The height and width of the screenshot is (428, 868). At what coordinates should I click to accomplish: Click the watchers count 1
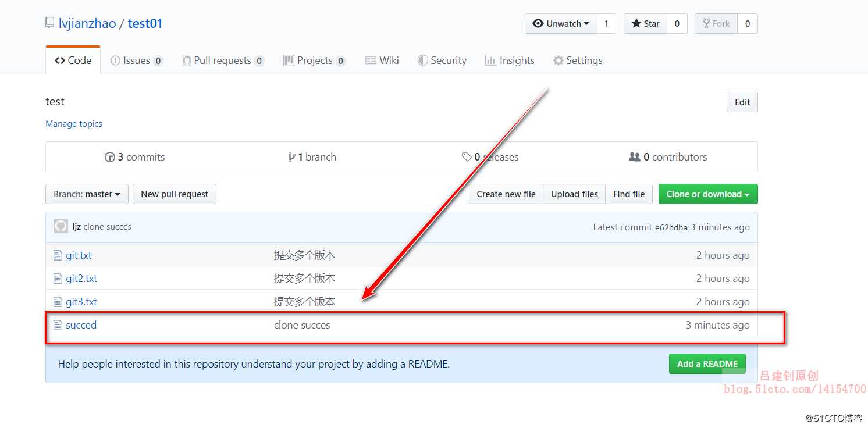606,23
